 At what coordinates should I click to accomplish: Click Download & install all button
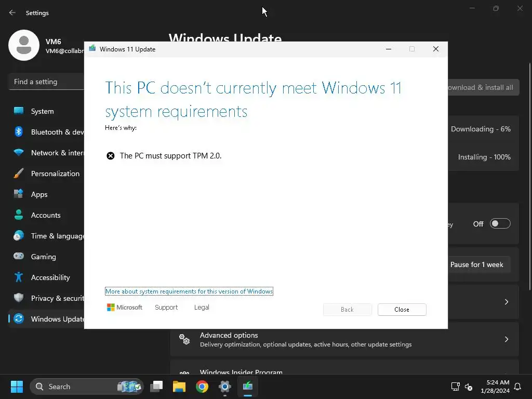tap(484, 87)
